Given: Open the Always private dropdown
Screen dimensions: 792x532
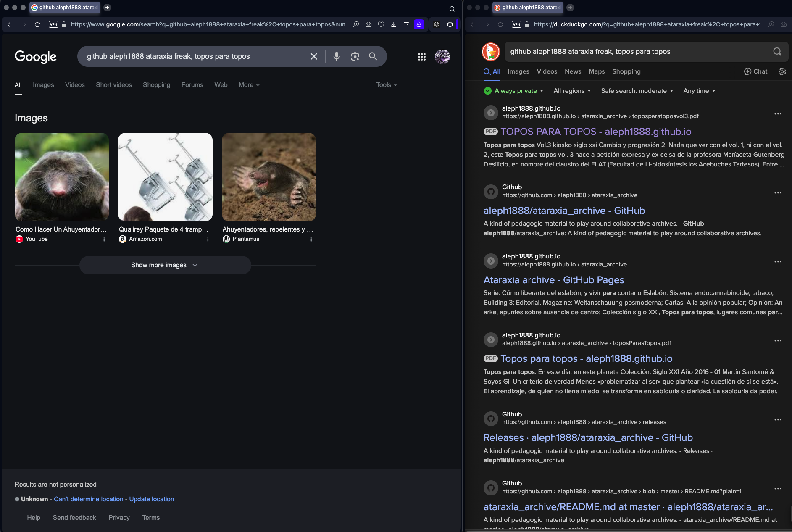Looking at the screenshot, I should click(x=514, y=91).
